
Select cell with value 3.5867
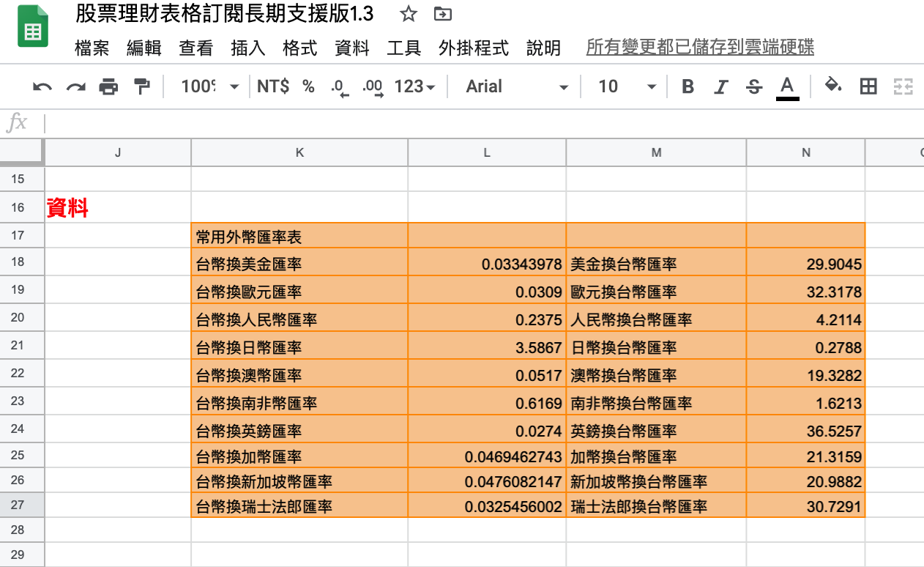[x=487, y=346]
